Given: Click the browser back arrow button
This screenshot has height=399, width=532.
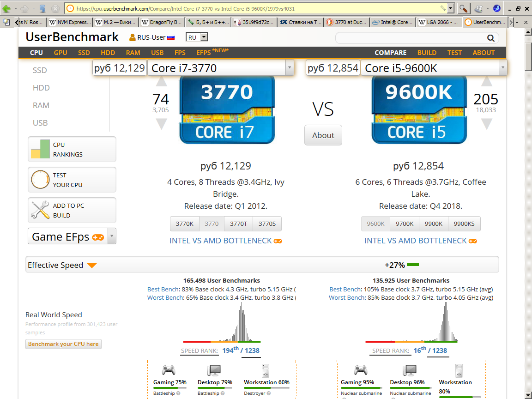Looking at the screenshot, I should coord(6,8).
